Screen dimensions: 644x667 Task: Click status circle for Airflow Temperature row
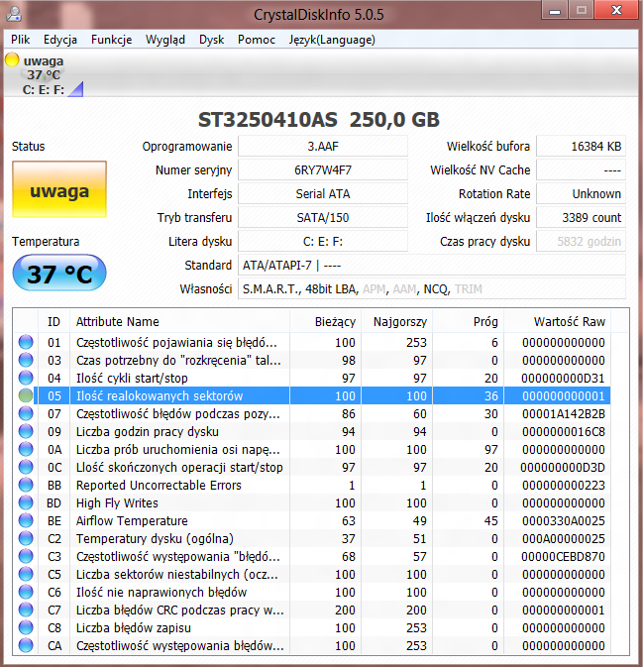click(26, 520)
